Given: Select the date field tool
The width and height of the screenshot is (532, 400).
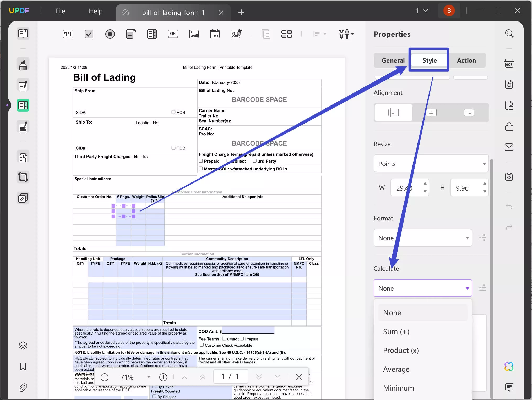Looking at the screenshot, I should point(215,34).
